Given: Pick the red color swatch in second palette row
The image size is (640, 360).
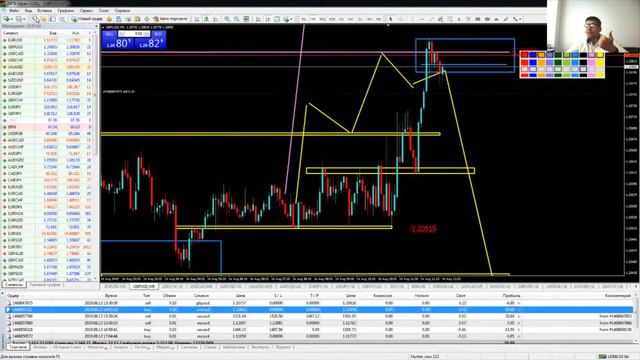Looking at the screenshot, I should pyautogui.click(x=524, y=62).
